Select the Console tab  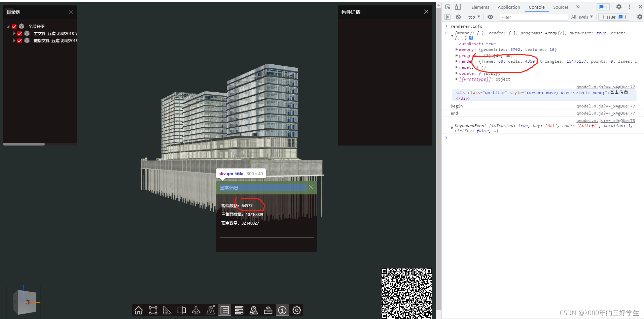coord(537,7)
